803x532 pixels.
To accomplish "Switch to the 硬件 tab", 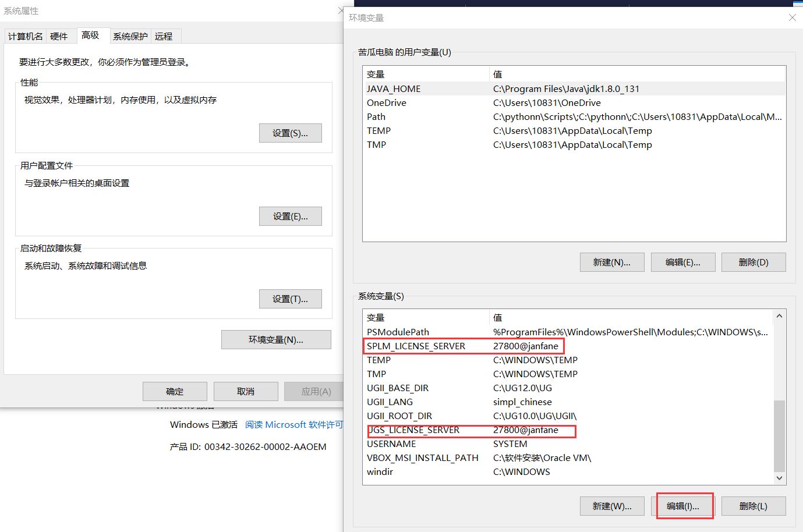I will click(60, 36).
